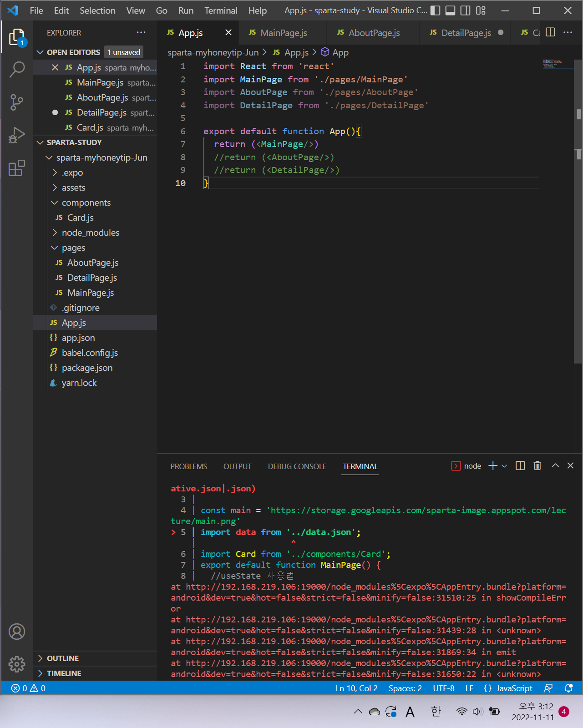Open the clock showing 2022-11-11
Image resolution: width=583 pixels, height=728 pixels.
533,712
